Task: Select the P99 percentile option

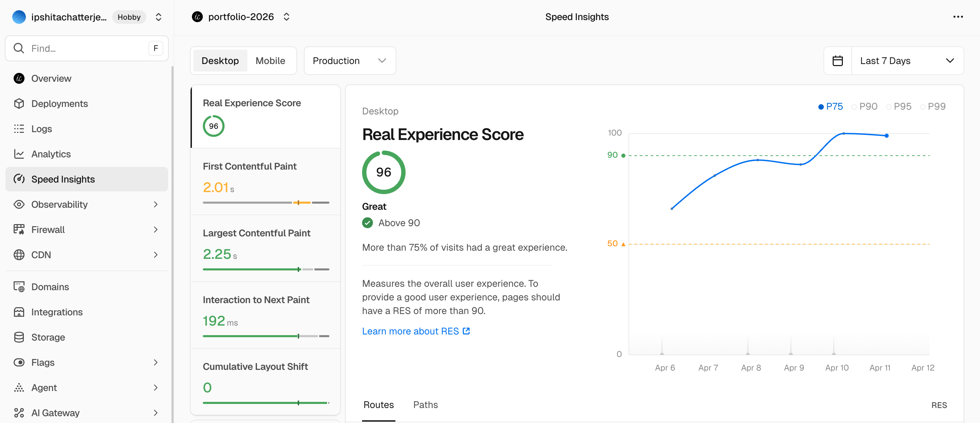Action: (933, 107)
